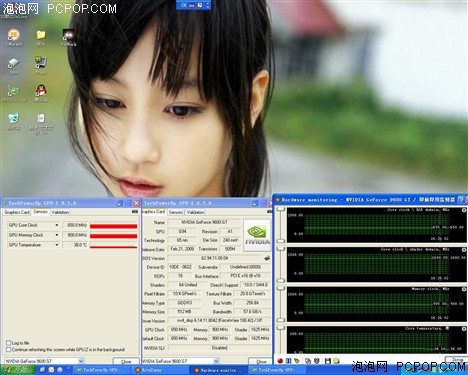Open the text document icon on the desktop
The height and width of the screenshot is (375, 468).
[x=41, y=123]
